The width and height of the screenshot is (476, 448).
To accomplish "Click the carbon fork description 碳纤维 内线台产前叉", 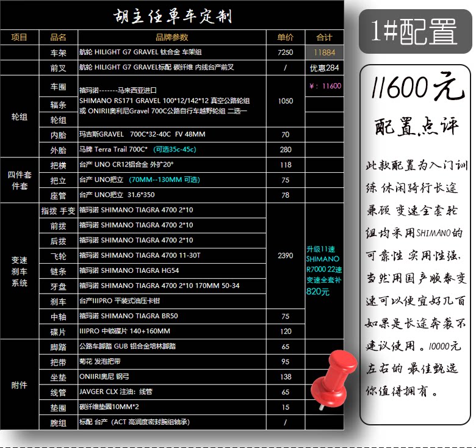I will point(203,67).
